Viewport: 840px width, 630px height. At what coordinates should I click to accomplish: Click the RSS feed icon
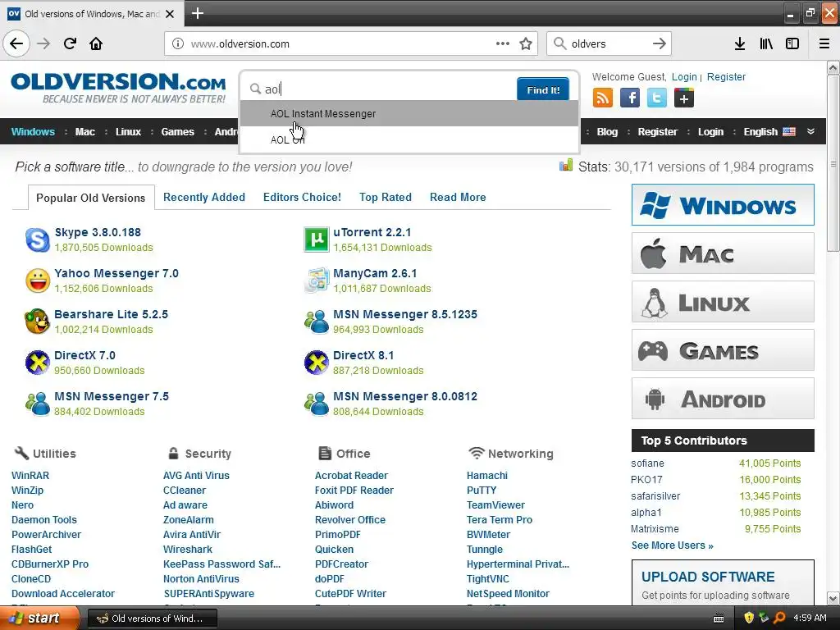pyautogui.click(x=603, y=98)
